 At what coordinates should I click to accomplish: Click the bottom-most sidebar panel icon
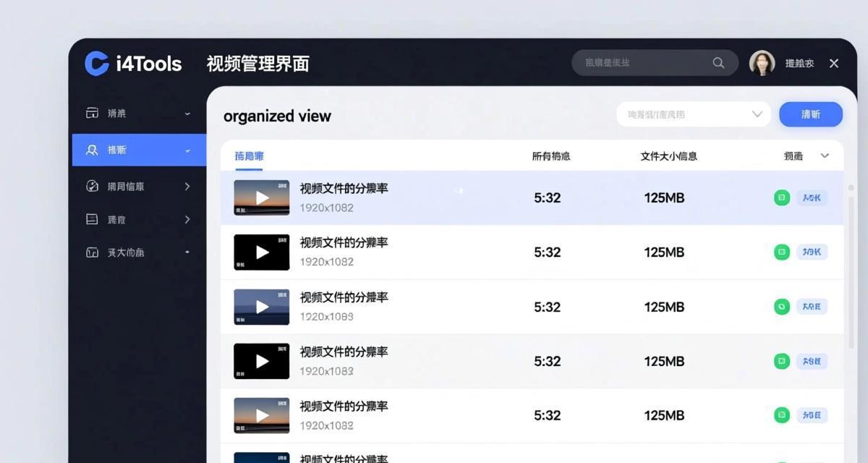(94, 252)
